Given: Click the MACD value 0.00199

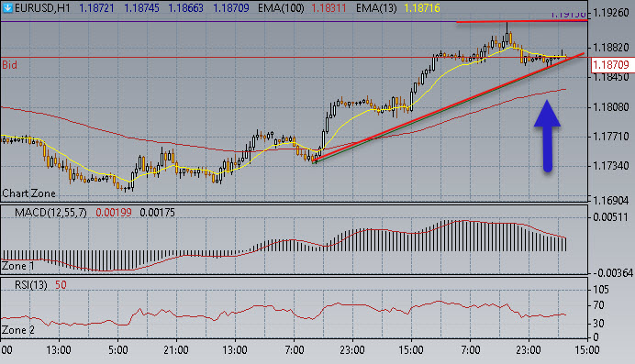Looking at the screenshot, I should click(x=114, y=213).
